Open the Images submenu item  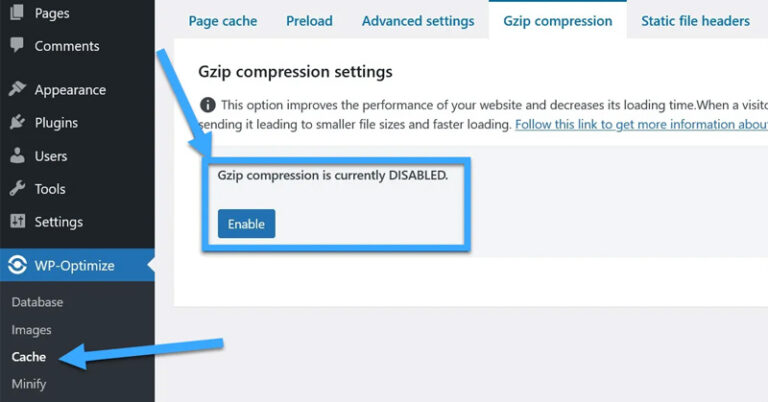pos(31,330)
